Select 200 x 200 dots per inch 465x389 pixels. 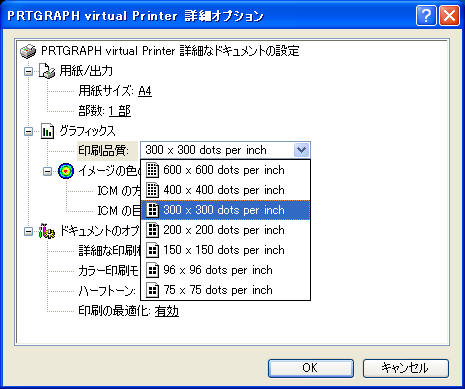[226, 230]
